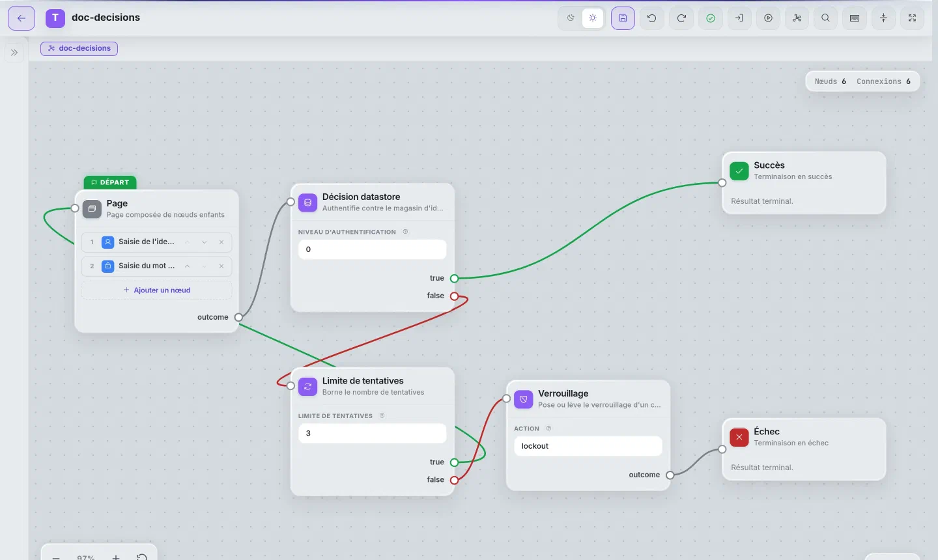
Task: Open search with the magnifier icon
Action: click(825, 18)
